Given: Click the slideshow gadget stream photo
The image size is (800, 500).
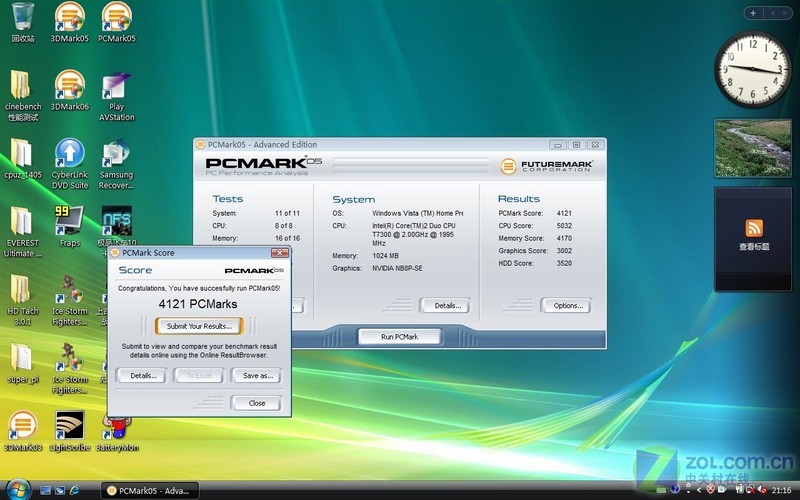Looking at the screenshot, I should 753,148.
